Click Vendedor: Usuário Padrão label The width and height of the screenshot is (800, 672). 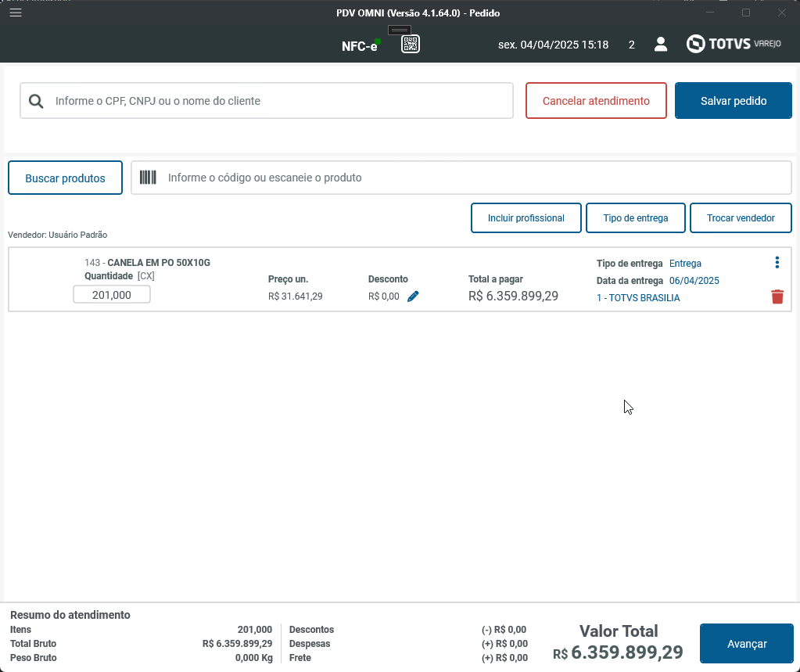click(58, 235)
